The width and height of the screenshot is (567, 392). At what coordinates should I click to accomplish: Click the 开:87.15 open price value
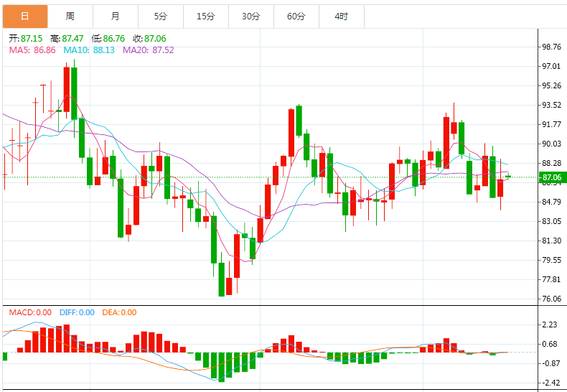pos(26,38)
